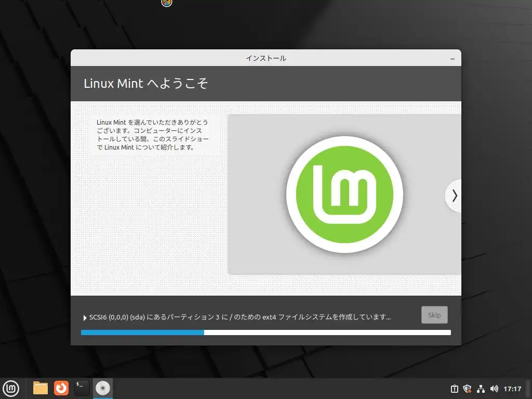Expand the installation details triangle

point(85,318)
